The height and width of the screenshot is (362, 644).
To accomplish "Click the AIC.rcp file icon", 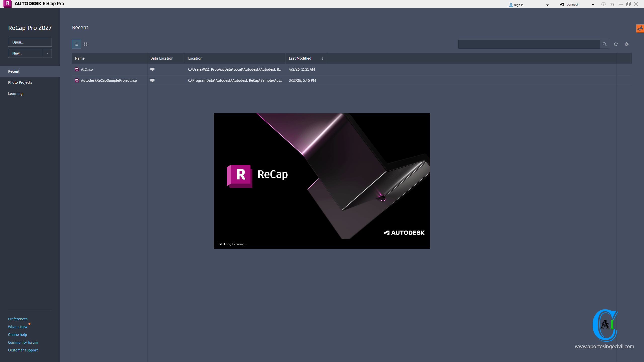I will [77, 69].
